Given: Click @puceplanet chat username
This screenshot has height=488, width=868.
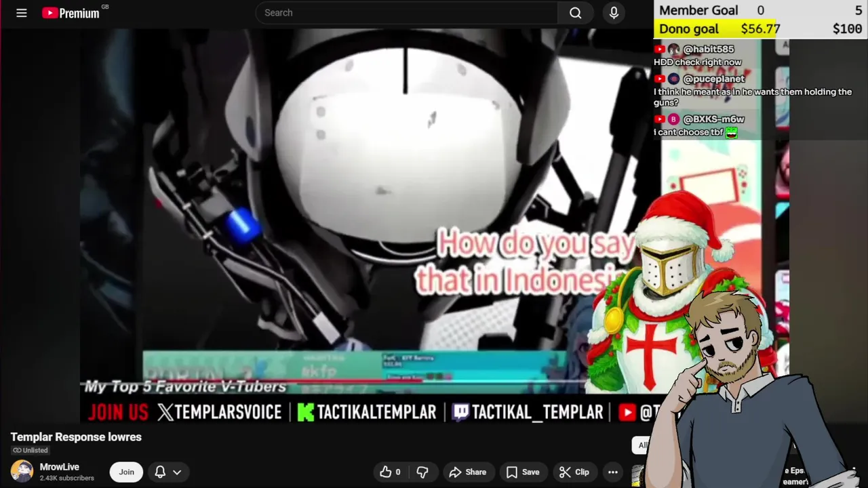Looking at the screenshot, I should pyautogui.click(x=714, y=79).
